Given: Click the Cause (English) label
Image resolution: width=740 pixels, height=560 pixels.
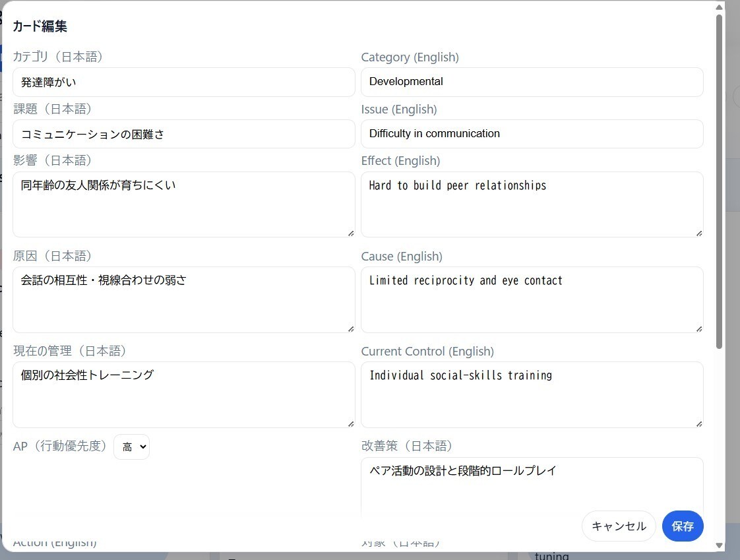Looking at the screenshot, I should (402, 257).
